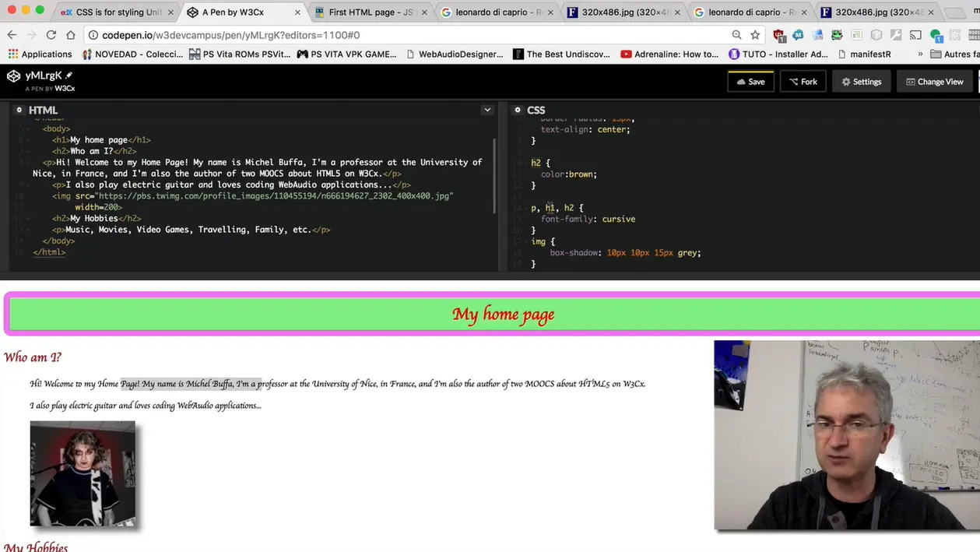The image size is (980, 552).
Task: Open the TUTO - Installer Ad... bookmark
Action: pyautogui.click(x=778, y=54)
